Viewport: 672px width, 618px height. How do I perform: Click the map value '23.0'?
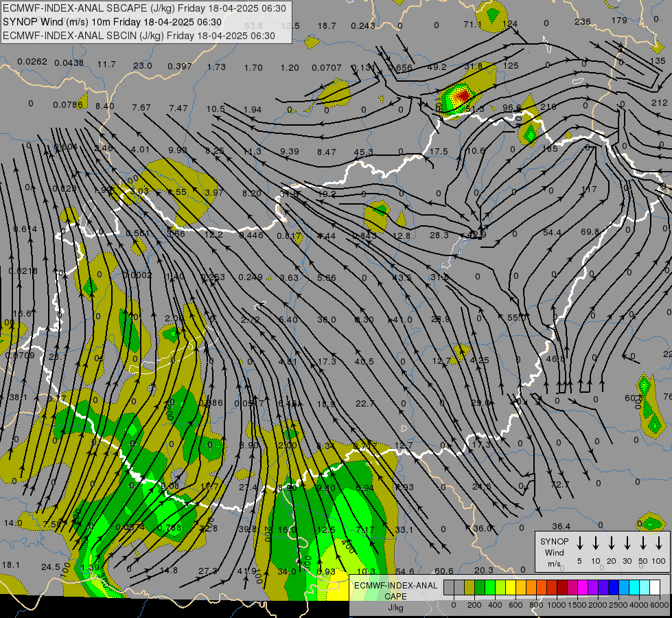tap(142, 66)
